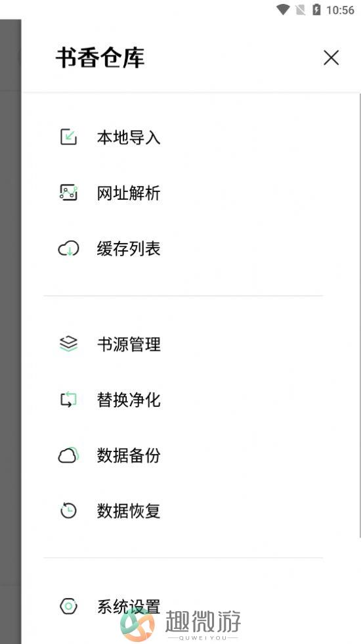
Task: Click the 书源管理 layers icon
Action: [68, 344]
